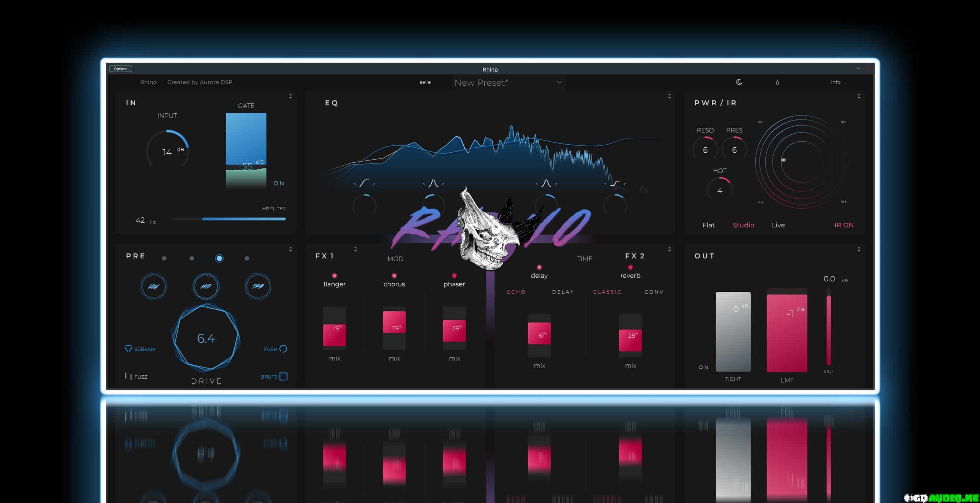Image resolution: width=980 pixels, height=503 pixels.
Task: Select CONV reverb type
Action: tap(654, 292)
